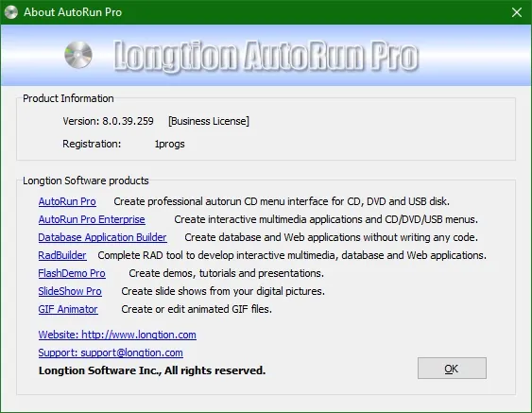Click 'Create database and Web applications' description
532x413 pixels.
pos(331,237)
